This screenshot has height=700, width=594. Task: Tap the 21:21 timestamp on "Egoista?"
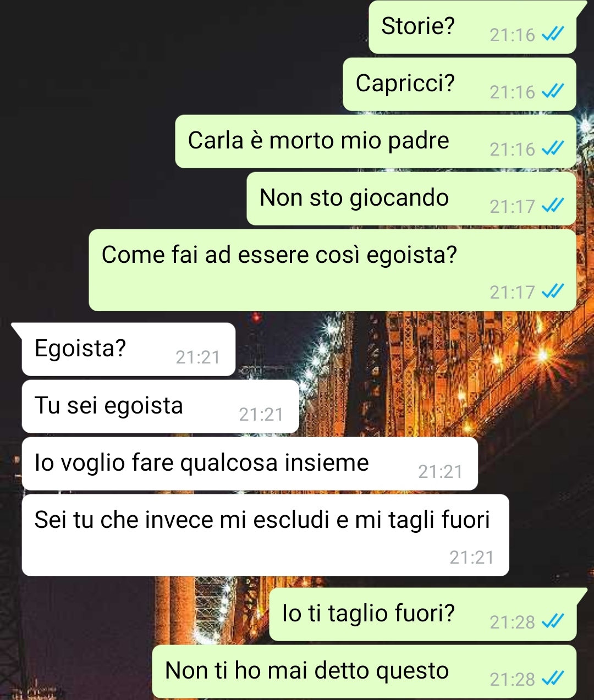click(197, 357)
